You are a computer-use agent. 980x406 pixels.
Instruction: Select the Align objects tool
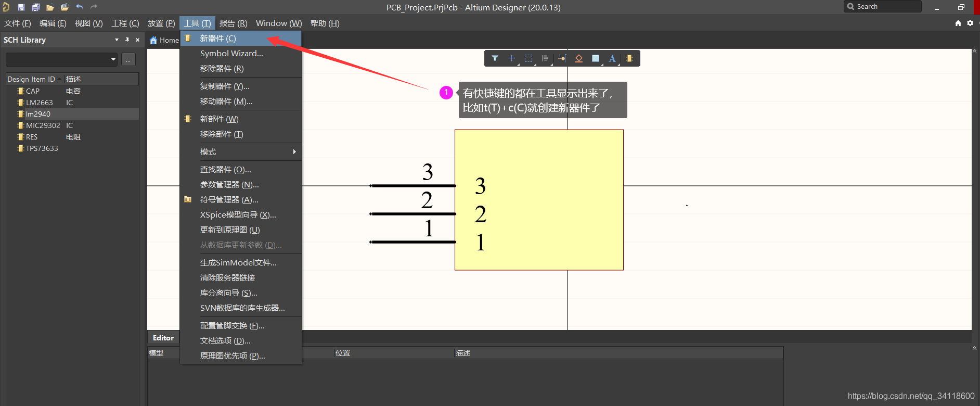click(545, 58)
